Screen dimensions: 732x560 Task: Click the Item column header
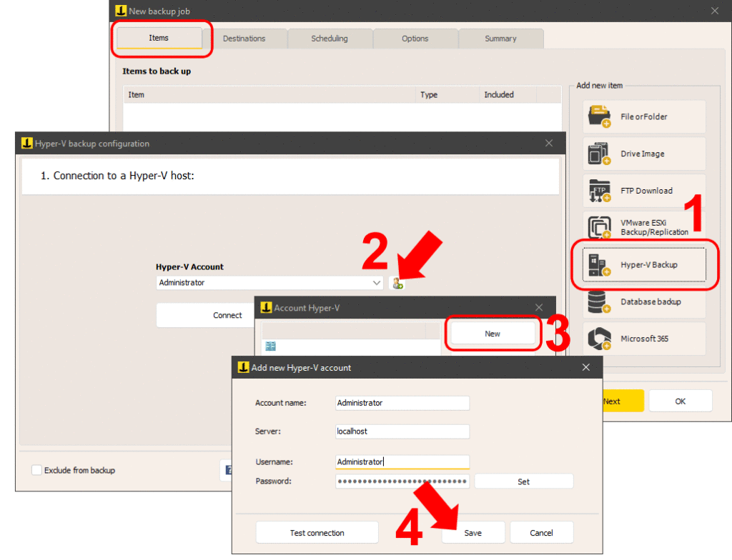point(269,95)
